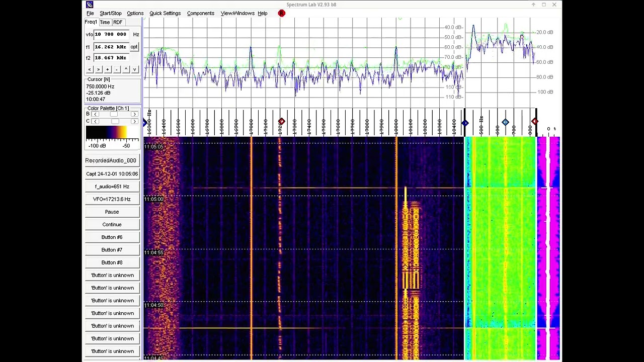
Task: Click the red recording indicator icon
Action: click(x=281, y=13)
